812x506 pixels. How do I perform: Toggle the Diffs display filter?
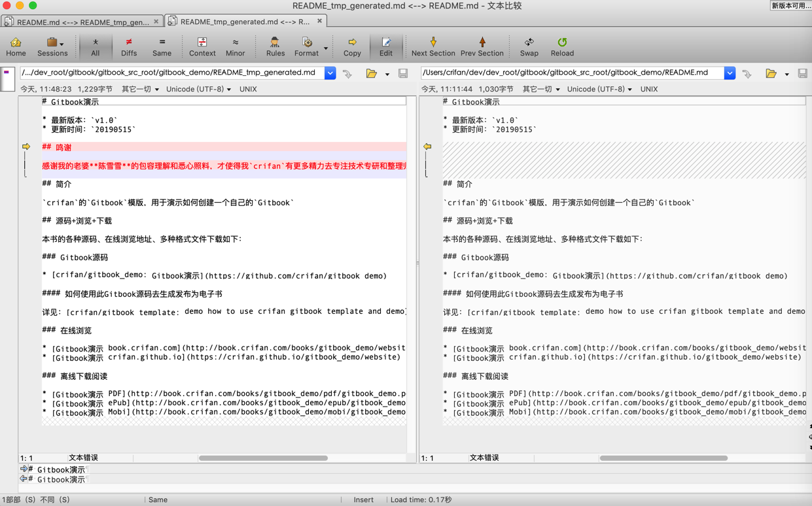tap(129, 46)
